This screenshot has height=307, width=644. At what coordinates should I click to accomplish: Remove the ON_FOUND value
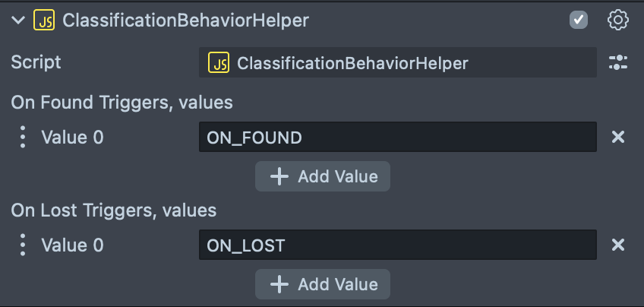[618, 138]
